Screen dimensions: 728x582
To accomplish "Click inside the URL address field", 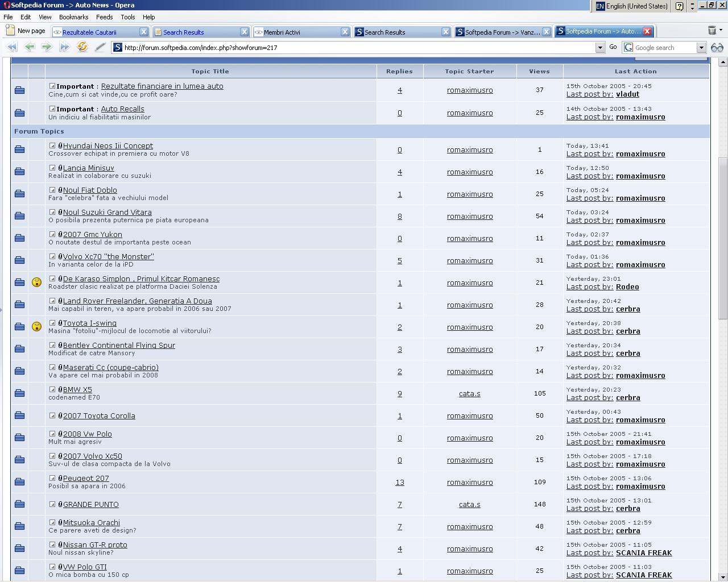I will [x=358, y=48].
